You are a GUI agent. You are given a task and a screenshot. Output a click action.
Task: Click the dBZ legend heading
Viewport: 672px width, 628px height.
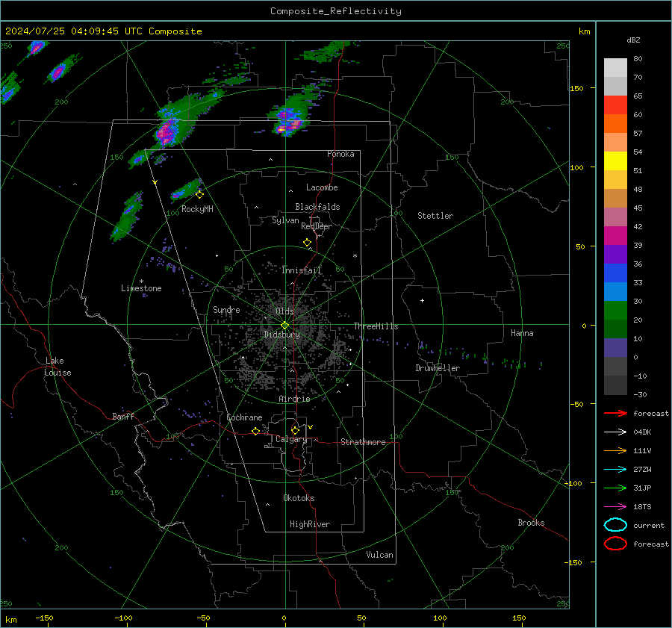tap(633, 40)
